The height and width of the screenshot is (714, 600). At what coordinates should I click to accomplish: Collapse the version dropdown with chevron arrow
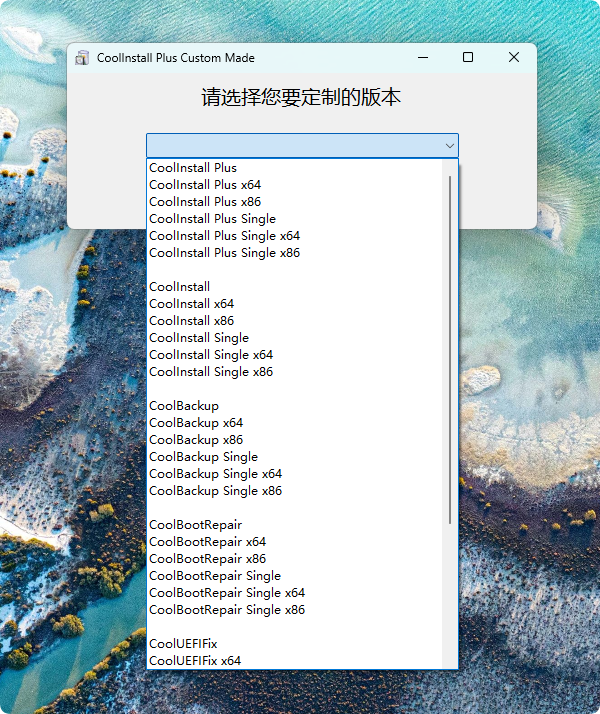tap(449, 146)
